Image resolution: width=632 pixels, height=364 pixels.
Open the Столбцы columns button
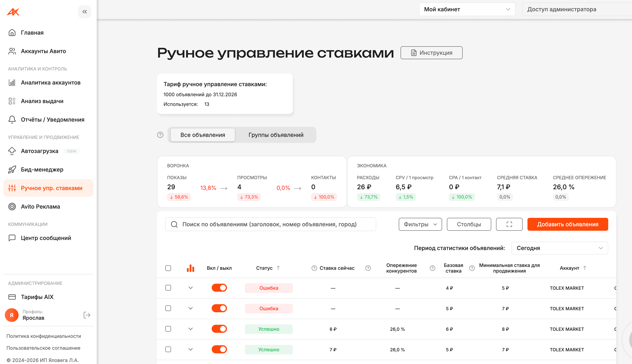point(469,224)
